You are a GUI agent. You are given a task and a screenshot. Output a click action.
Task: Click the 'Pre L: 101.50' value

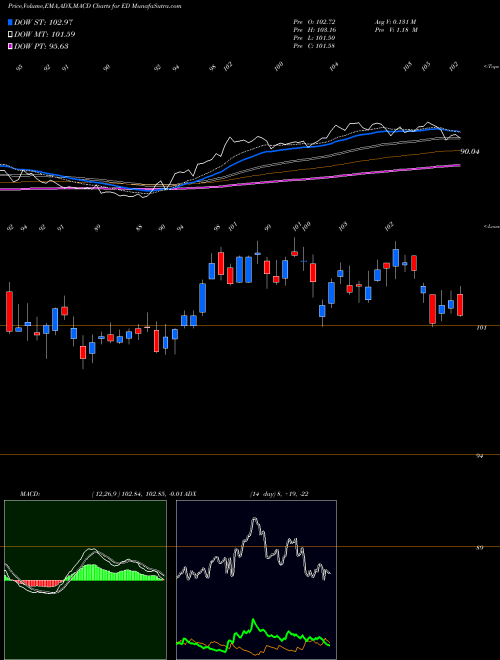tap(314, 38)
